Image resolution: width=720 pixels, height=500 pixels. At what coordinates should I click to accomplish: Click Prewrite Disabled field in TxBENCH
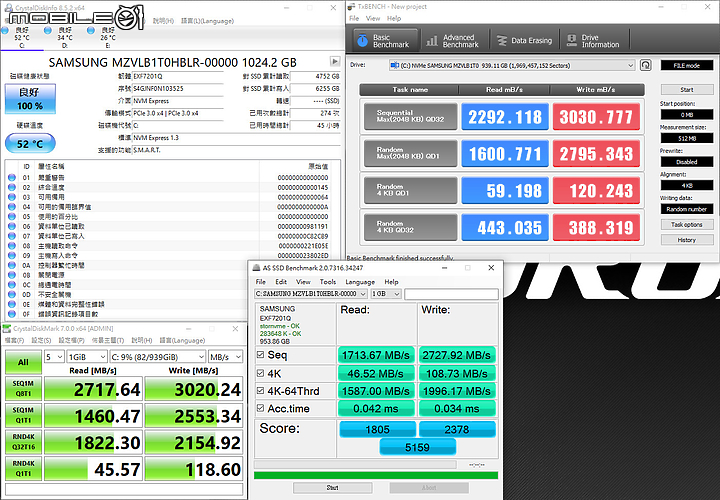click(686, 162)
